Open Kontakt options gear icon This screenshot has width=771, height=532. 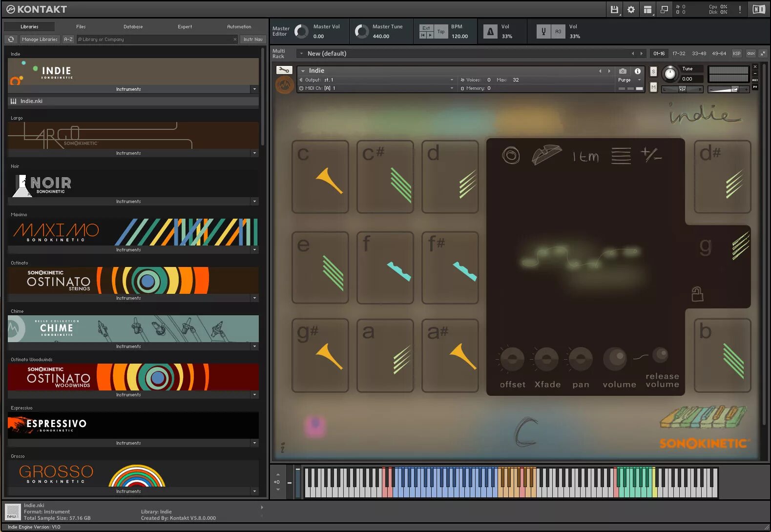click(631, 9)
